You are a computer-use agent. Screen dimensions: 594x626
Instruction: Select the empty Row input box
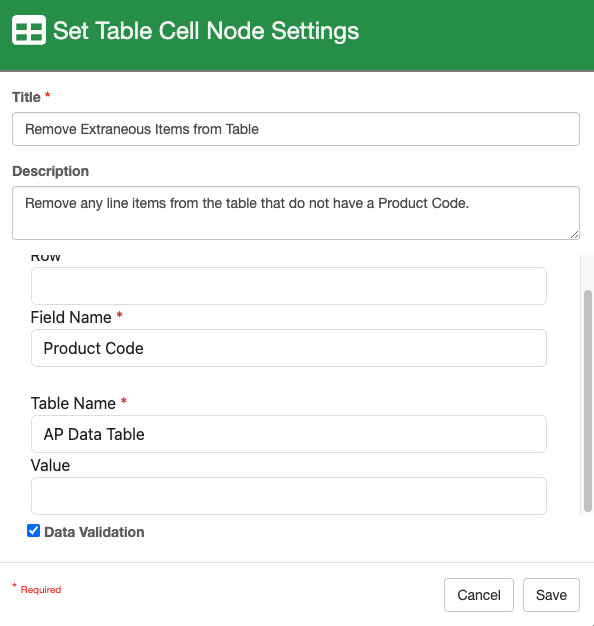click(x=289, y=286)
